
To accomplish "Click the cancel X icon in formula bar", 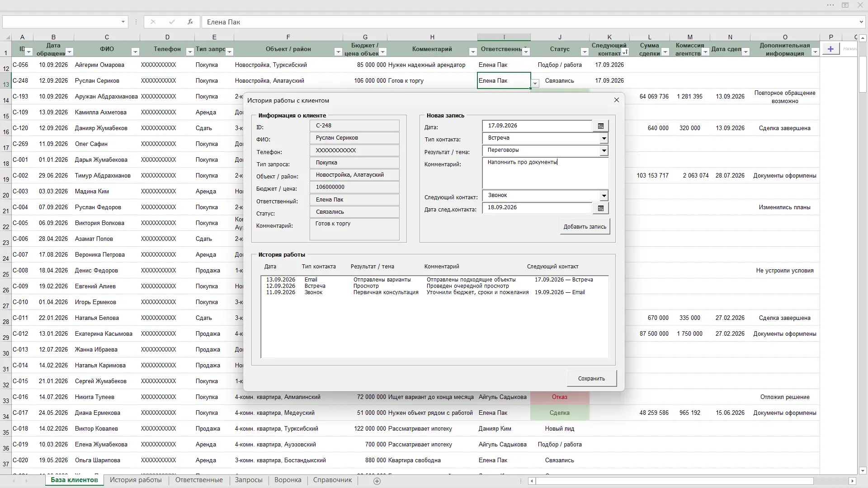I will pyautogui.click(x=153, y=22).
